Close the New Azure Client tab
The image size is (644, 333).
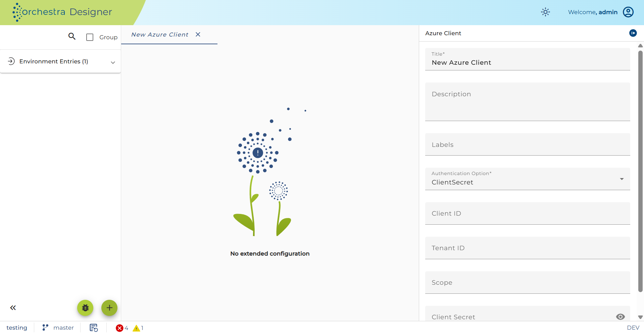click(x=198, y=35)
